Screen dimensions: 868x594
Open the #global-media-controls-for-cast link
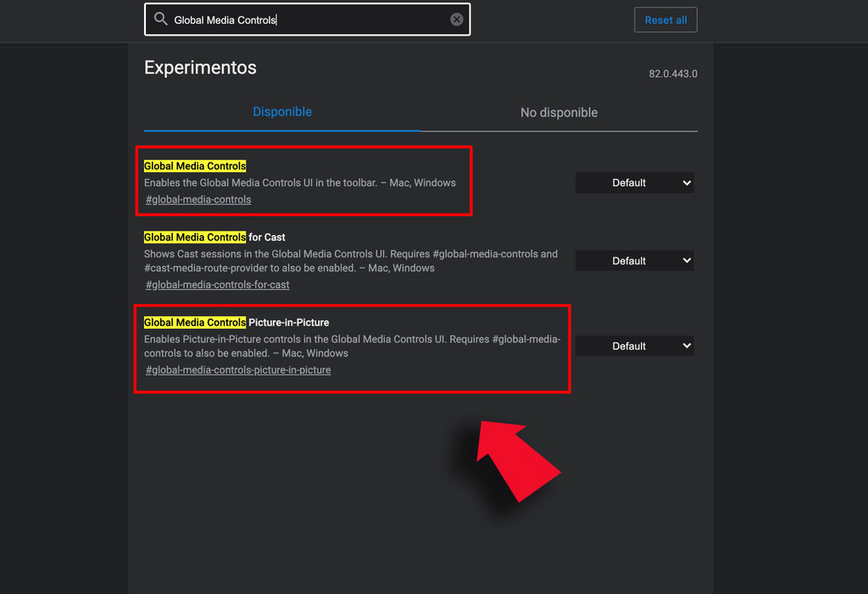pyautogui.click(x=218, y=285)
